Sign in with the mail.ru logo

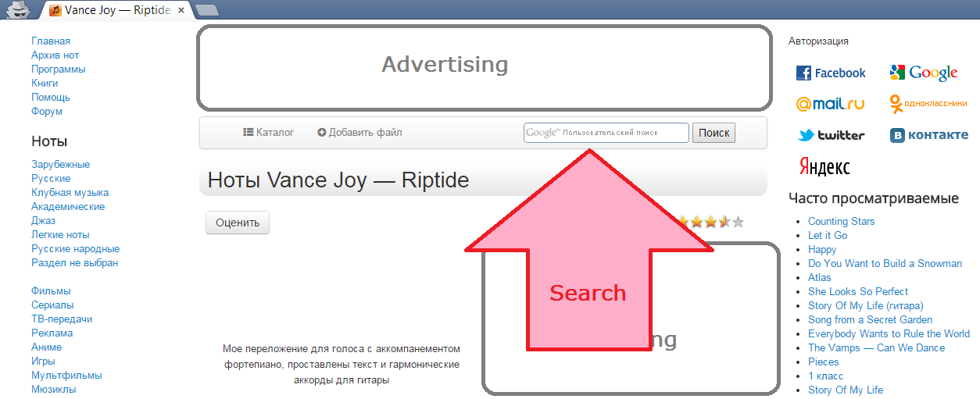click(x=830, y=103)
